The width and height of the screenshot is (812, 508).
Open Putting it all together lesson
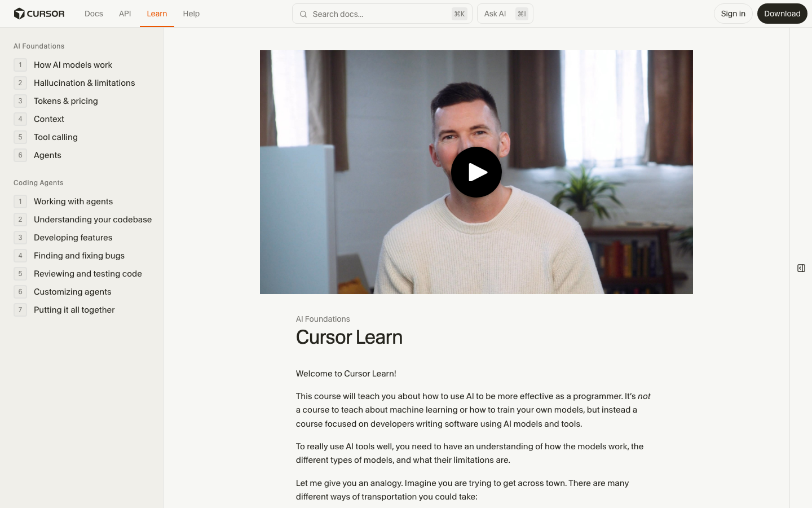tap(74, 310)
